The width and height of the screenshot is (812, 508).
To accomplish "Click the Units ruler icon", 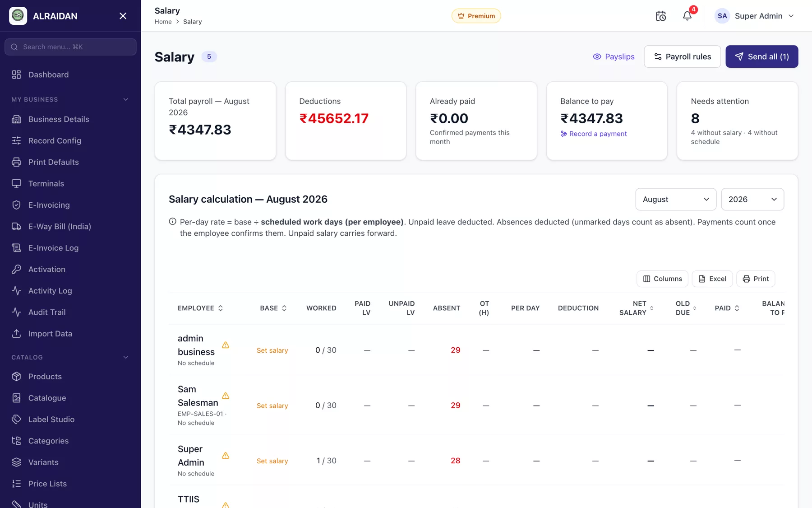I will click(16, 504).
